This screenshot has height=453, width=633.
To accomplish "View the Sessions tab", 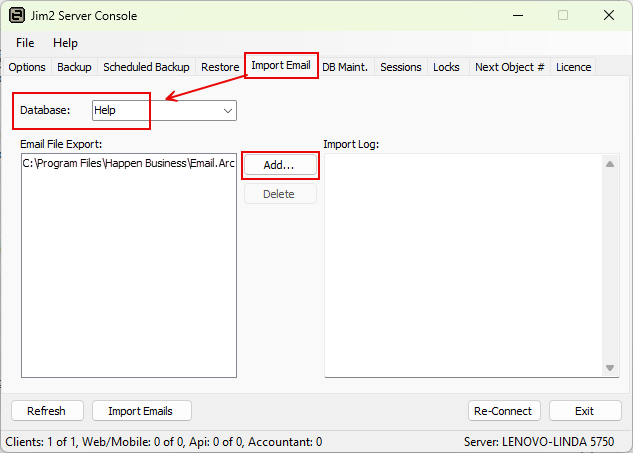I will tap(401, 67).
